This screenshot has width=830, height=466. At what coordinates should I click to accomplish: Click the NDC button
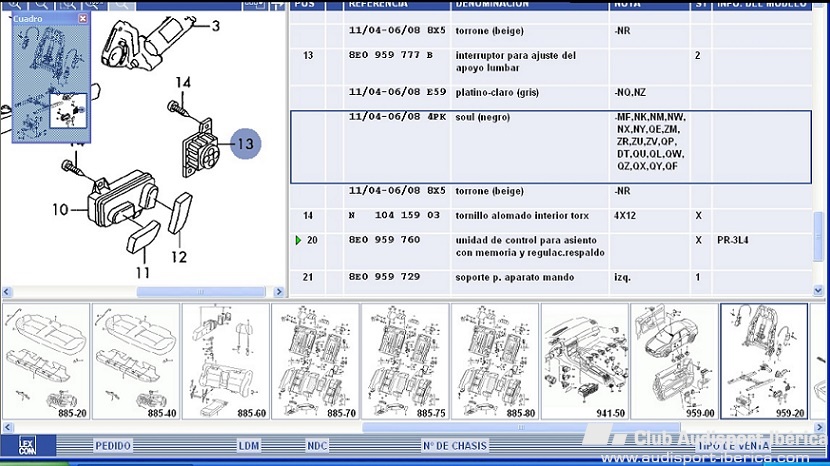coord(317,446)
